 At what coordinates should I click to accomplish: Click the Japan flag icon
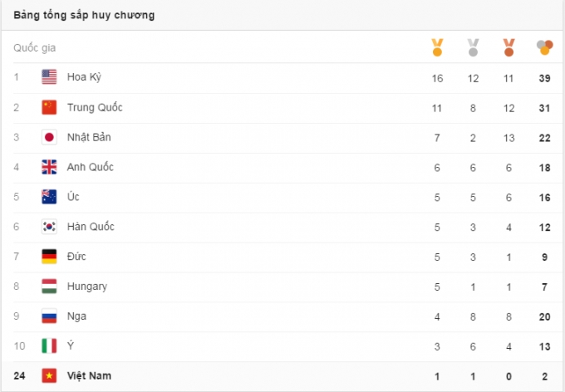tap(50, 137)
